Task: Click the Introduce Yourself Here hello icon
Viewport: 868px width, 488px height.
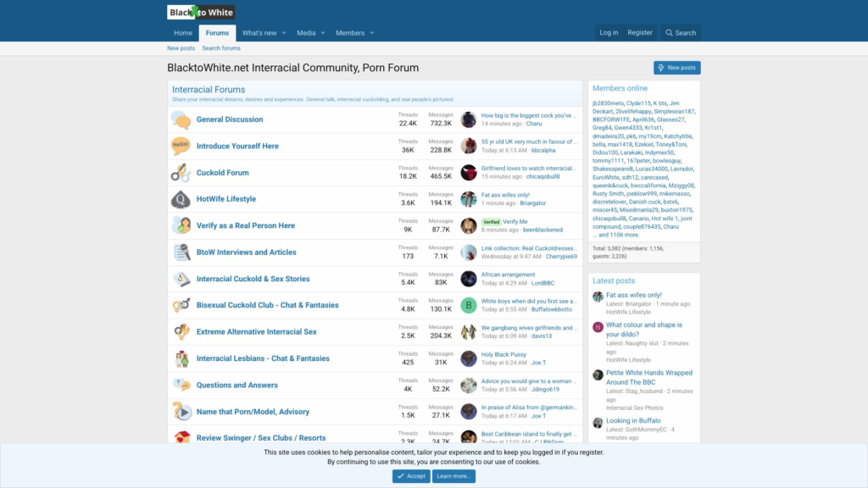Action: click(x=181, y=146)
